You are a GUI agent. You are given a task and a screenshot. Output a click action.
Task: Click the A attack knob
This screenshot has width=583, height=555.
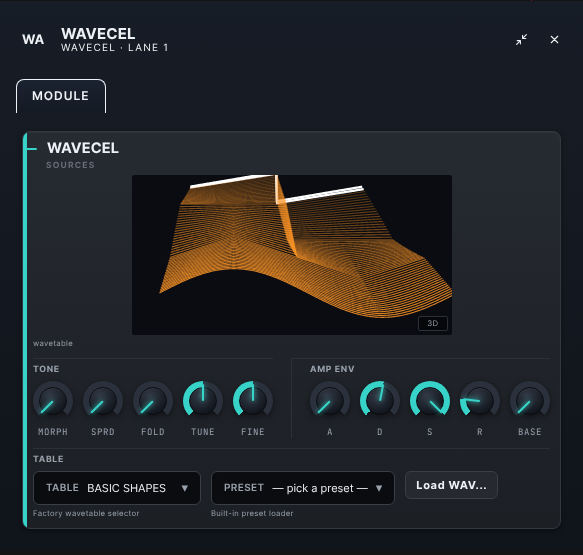coord(330,401)
